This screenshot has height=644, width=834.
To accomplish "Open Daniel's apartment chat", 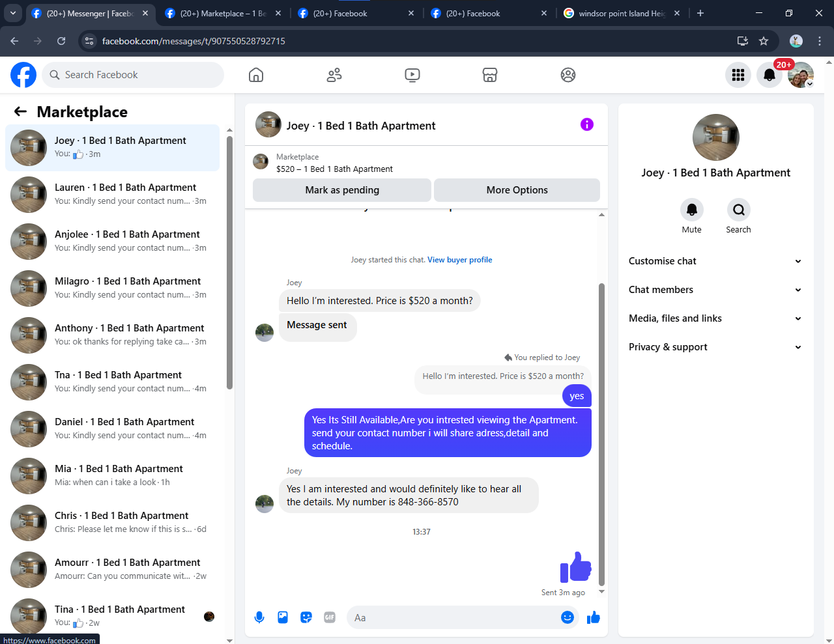I will (113, 429).
